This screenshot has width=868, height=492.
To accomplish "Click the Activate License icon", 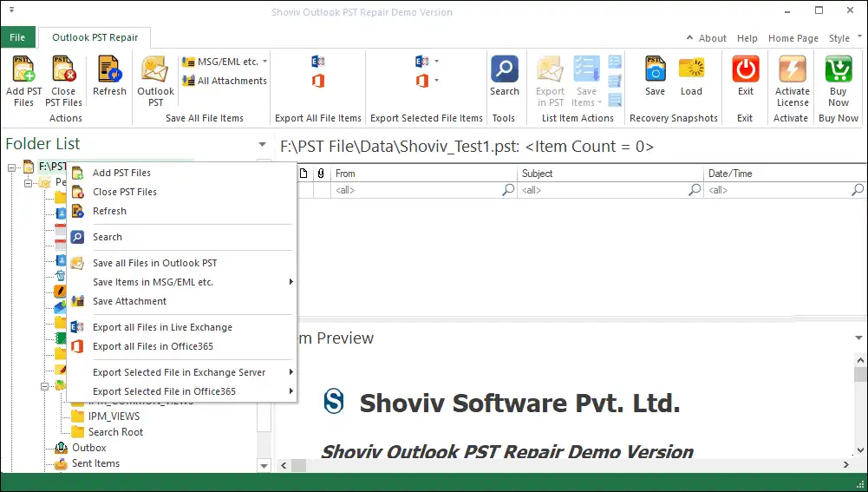I will click(x=793, y=69).
